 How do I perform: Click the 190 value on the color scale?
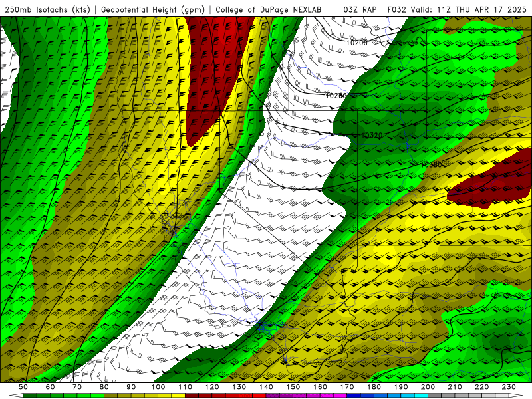coord(401,387)
